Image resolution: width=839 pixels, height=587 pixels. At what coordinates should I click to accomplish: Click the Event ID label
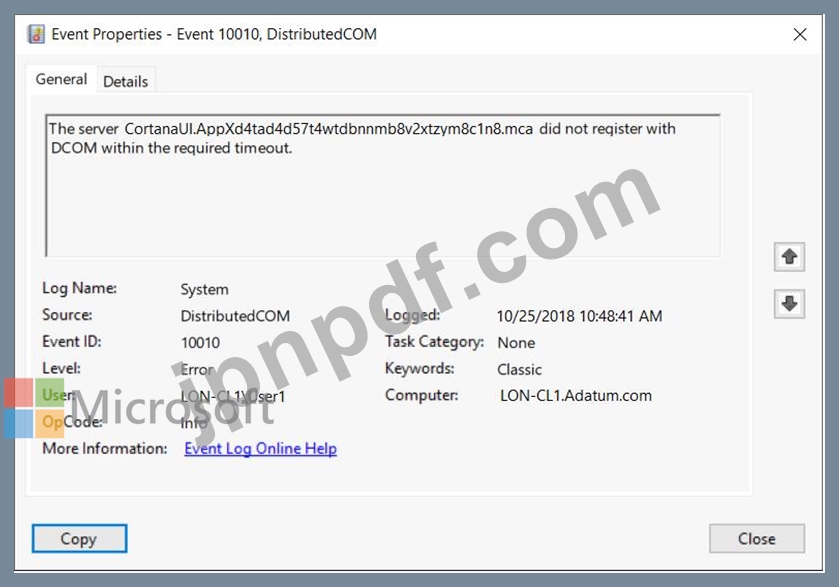click(x=72, y=341)
